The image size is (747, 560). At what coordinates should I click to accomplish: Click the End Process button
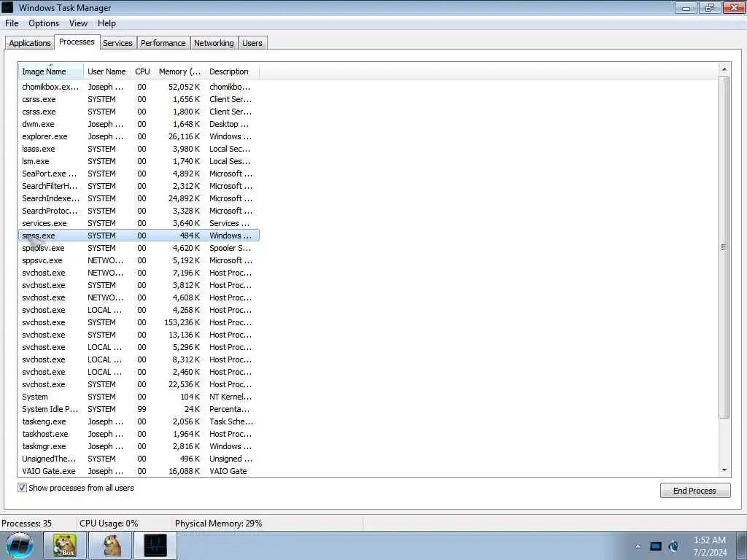694,491
